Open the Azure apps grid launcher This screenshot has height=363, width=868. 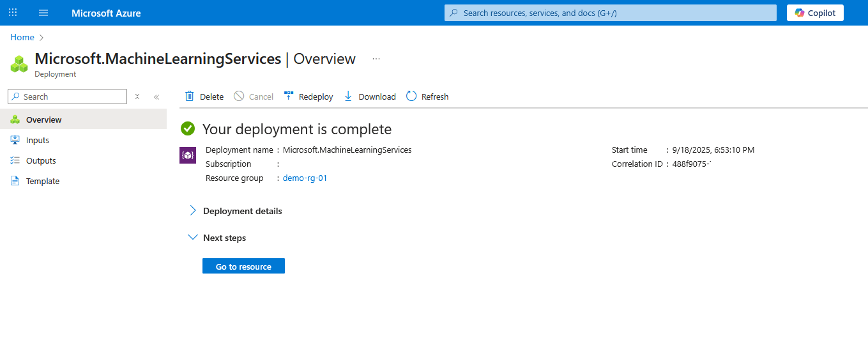(13, 13)
